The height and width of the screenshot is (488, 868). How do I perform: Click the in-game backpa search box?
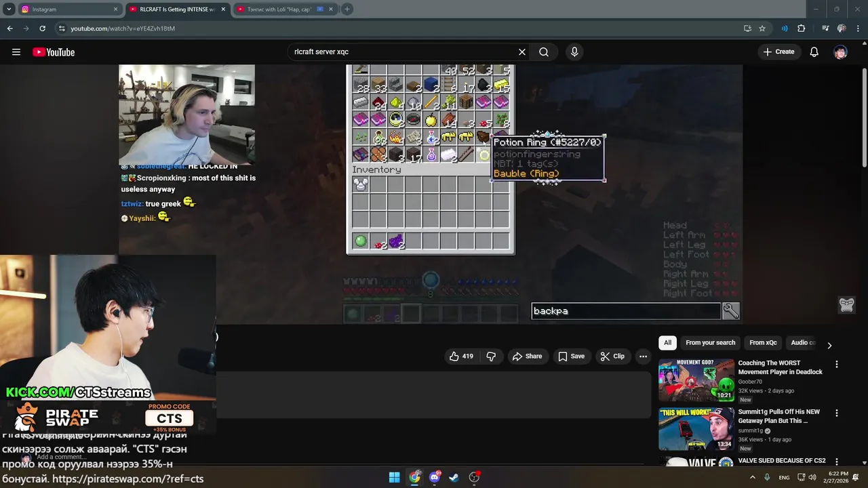625,311
